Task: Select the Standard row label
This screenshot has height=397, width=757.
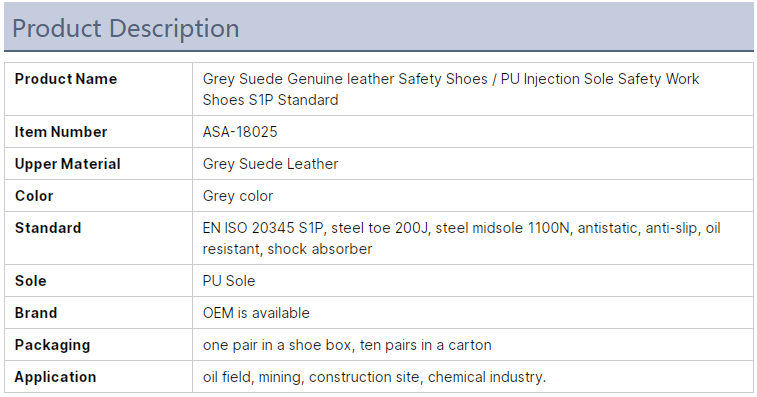Action: coord(48,227)
